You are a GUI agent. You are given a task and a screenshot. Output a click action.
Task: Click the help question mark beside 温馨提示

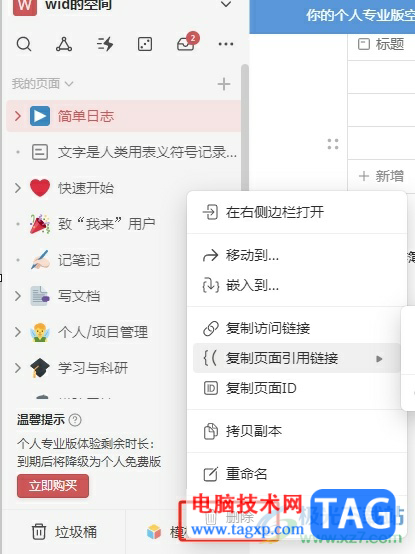pos(75,420)
